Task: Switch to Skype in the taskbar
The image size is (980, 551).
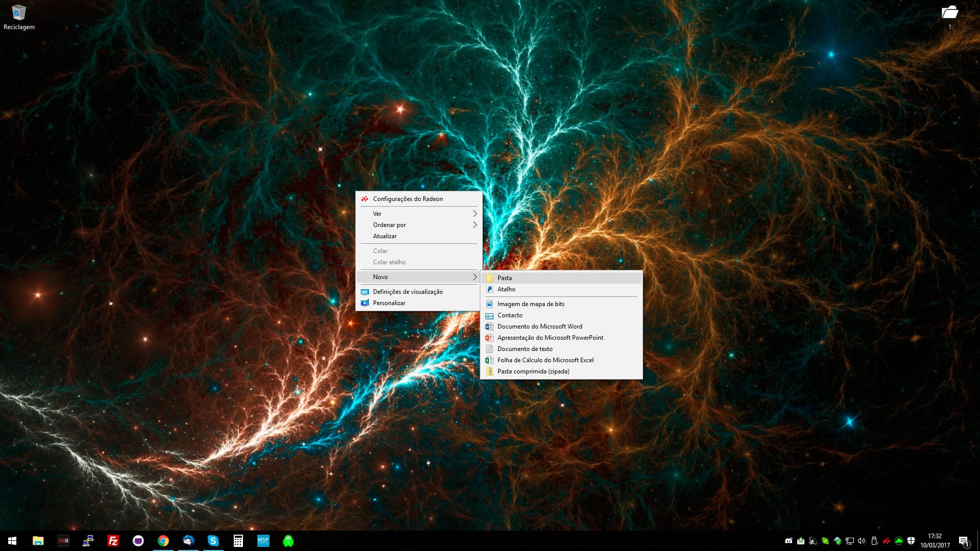Action: [x=213, y=541]
